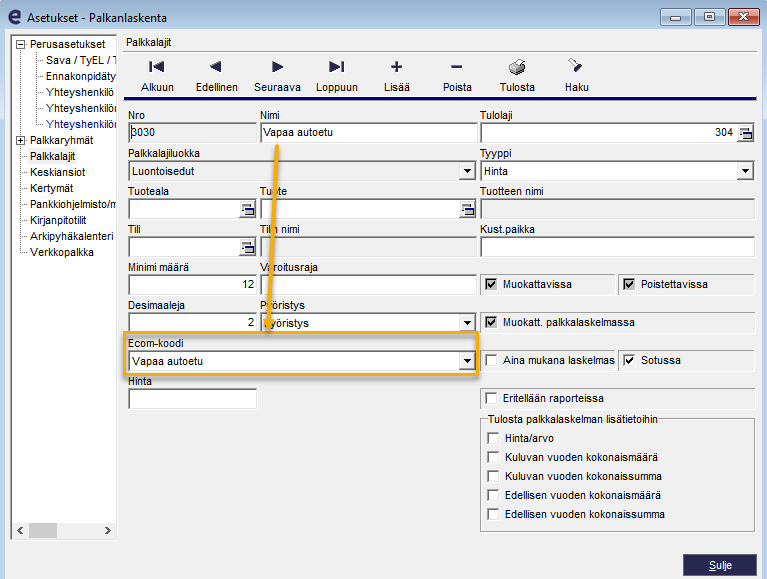Enable Aina mukana laskelmassa checkbox
The width and height of the screenshot is (767, 579).
coord(491,360)
